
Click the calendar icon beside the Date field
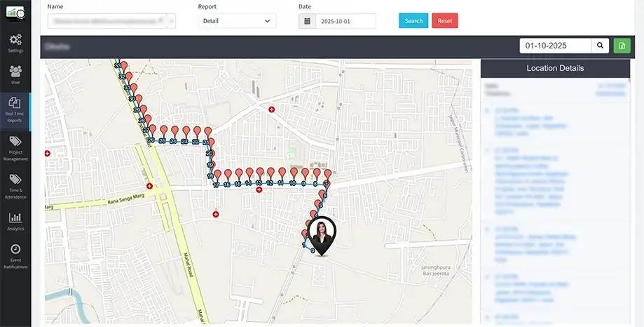tap(307, 21)
